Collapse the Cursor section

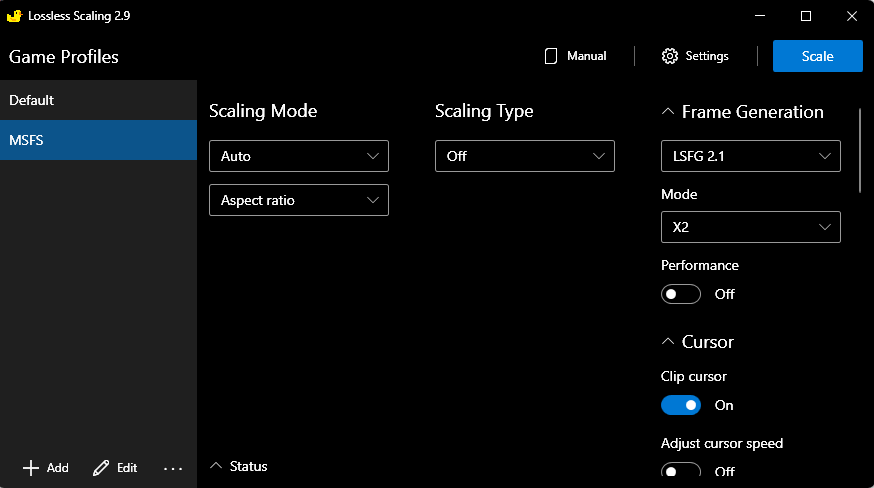667,341
